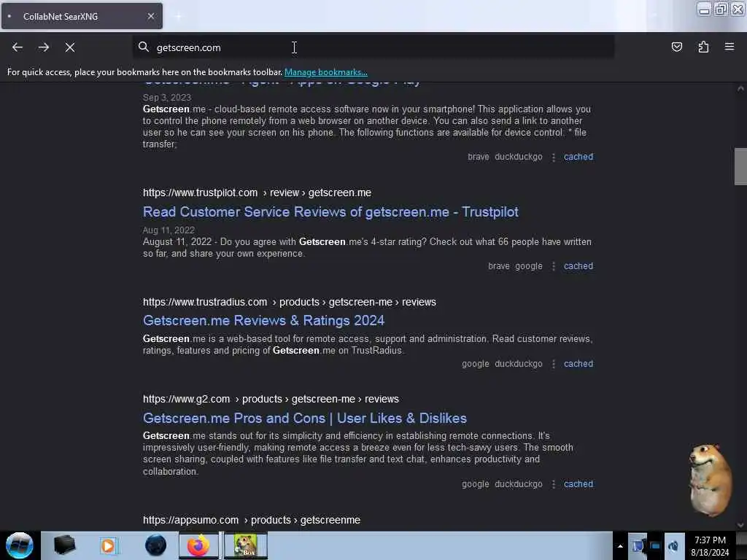Go back to the previous page
The height and width of the screenshot is (560, 747).
pyautogui.click(x=18, y=47)
